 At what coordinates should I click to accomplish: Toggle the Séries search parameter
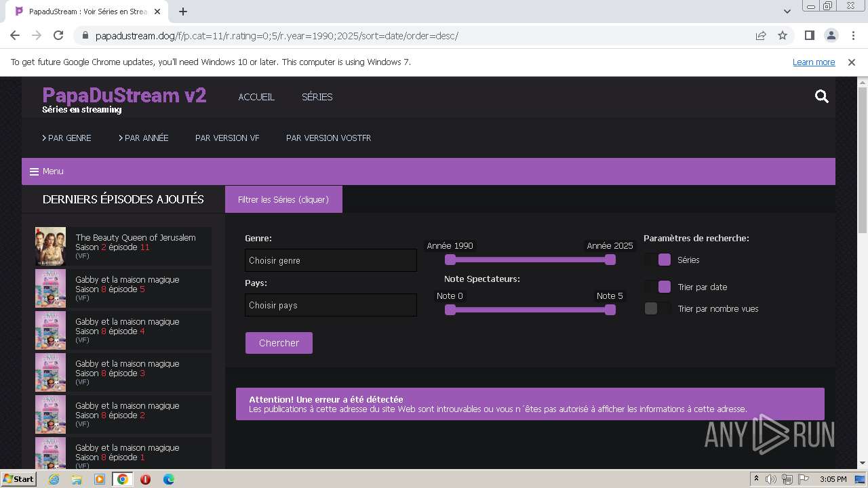(x=658, y=260)
